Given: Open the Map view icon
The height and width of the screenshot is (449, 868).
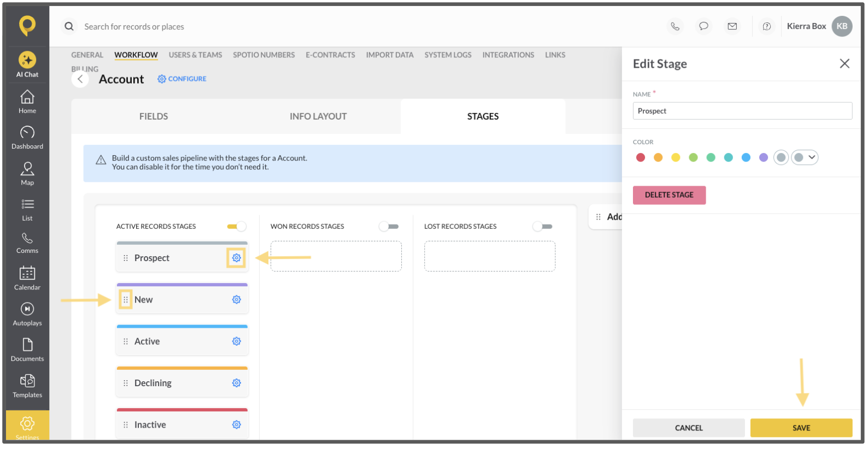Looking at the screenshot, I should coord(27,174).
